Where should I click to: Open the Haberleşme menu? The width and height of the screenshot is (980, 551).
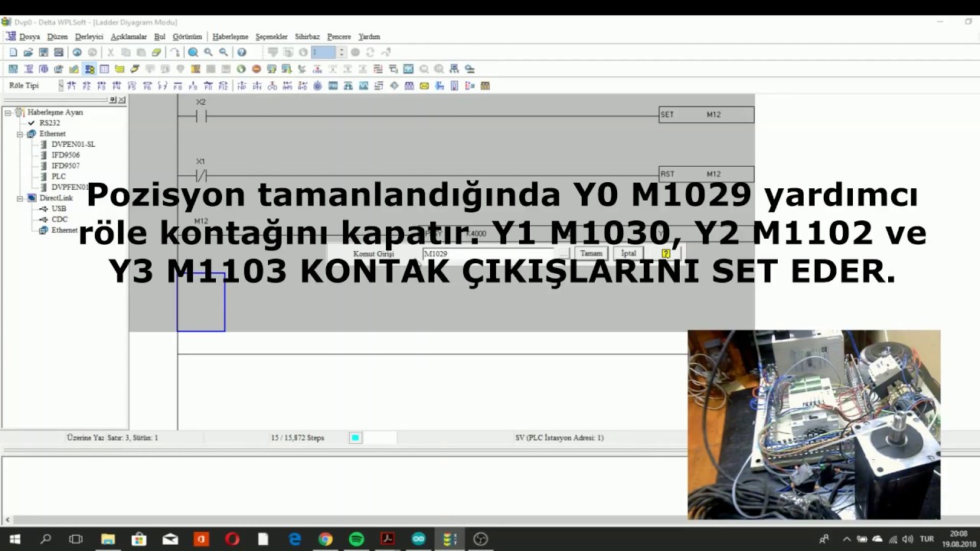pyautogui.click(x=230, y=37)
